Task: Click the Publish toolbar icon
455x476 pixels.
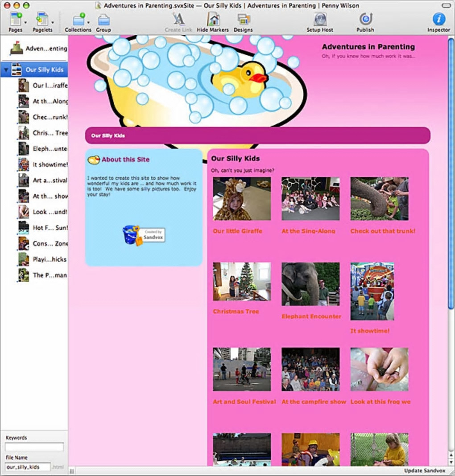Action: [x=365, y=20]
